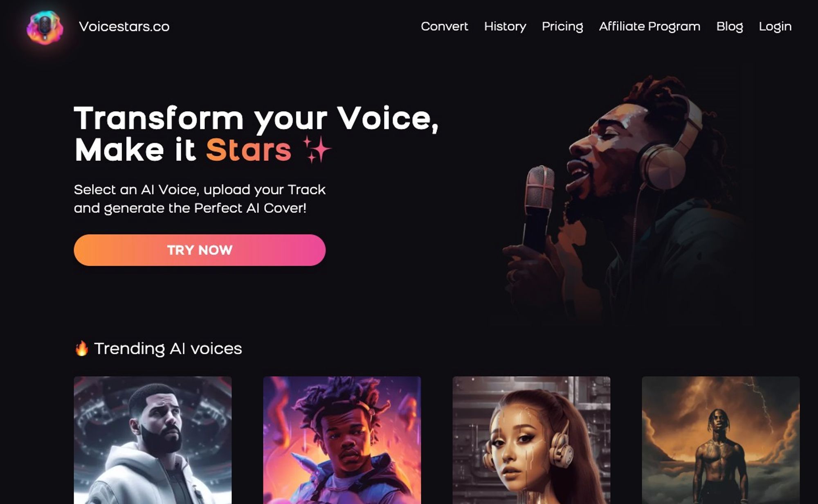
Task: Open the Blog link
Action: coord(729,27)
